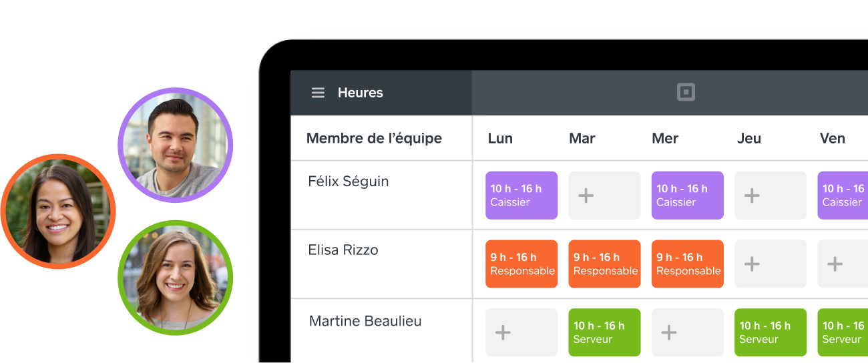The image size is (868, 363).
Task: Open Elisa's Tuesday Responsable shift
Action: pyautogui.click(x=604, y=264)
